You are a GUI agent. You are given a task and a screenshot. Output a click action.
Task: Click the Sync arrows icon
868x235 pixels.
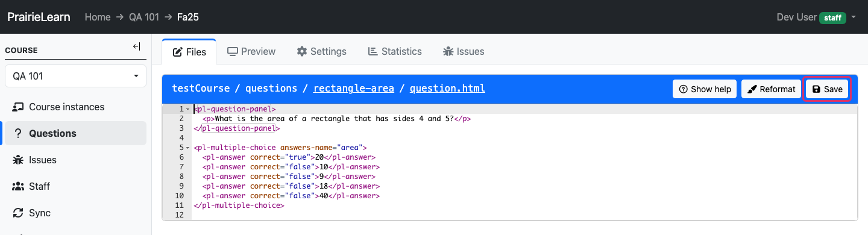pos(18,213)
